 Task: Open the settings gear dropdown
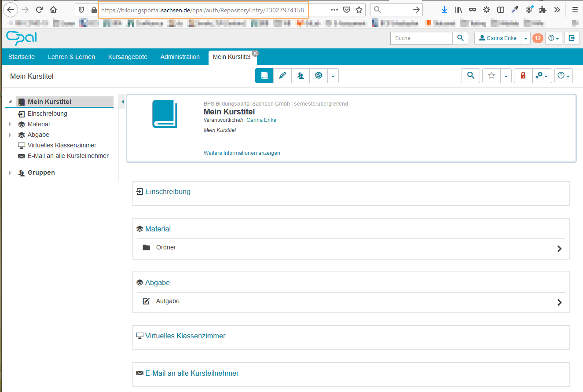point(542,76)
